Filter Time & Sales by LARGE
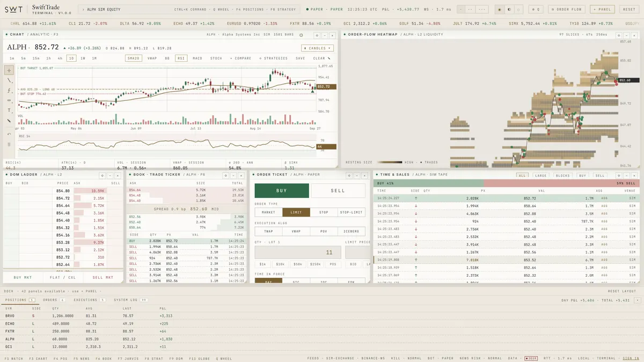The width and height of the screenshot is (644, 362). [x=541, y=175]
